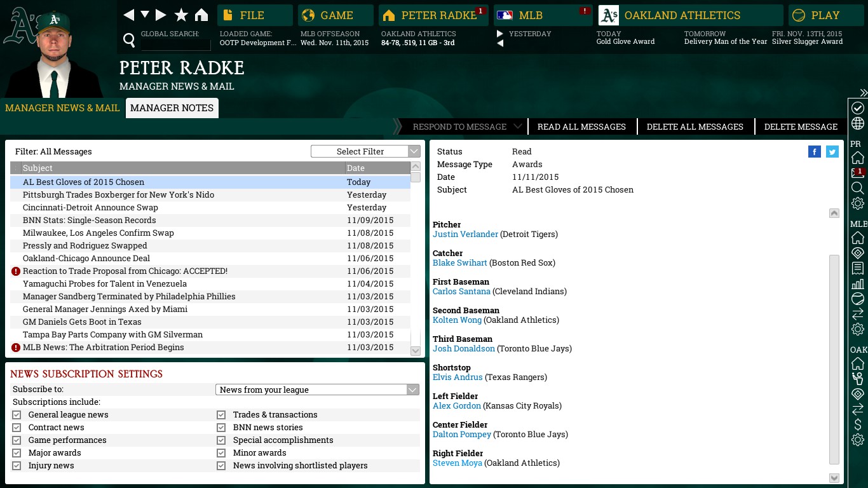Toggle General league news checkbox
868x488 pixels.
17,415
